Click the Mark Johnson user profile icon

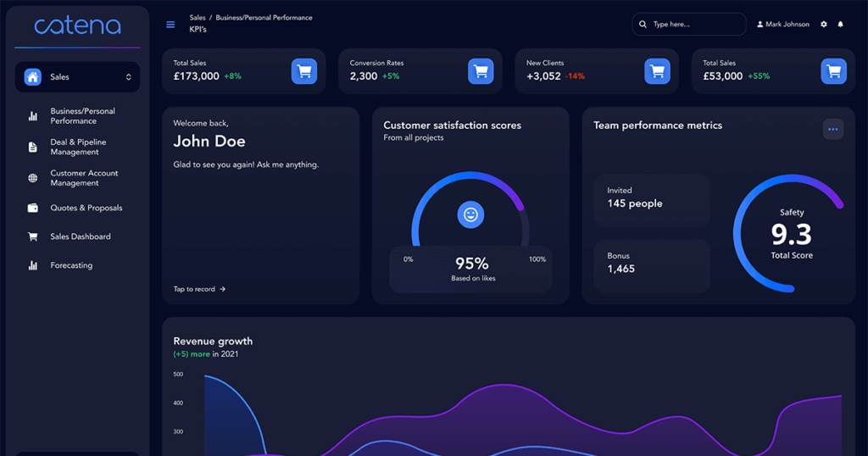tap(760, 25)
